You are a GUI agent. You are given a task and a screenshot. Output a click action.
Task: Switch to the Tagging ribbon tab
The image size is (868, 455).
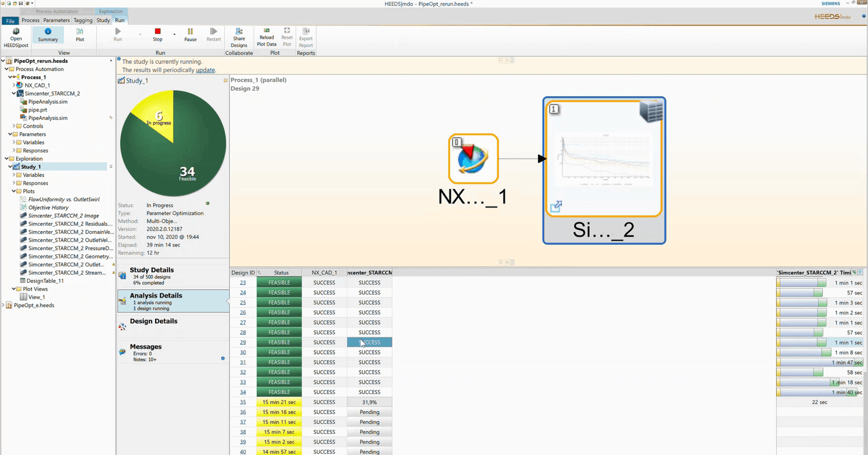[x=83, y=20]
